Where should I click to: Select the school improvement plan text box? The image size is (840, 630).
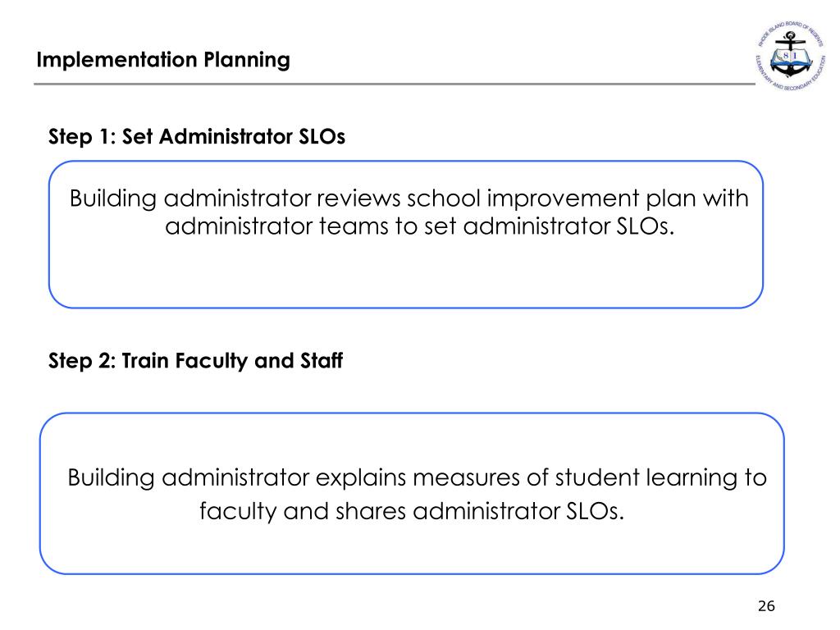pyautogui.click(x=406, y=234)
